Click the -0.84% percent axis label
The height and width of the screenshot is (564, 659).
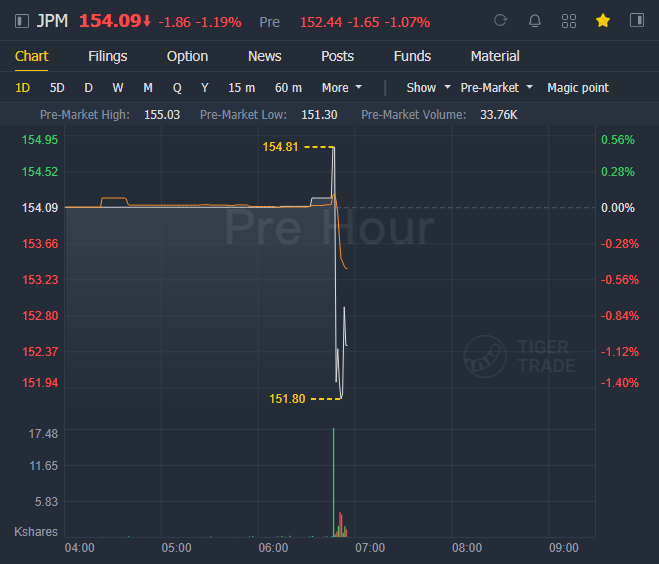pos(619,316)
